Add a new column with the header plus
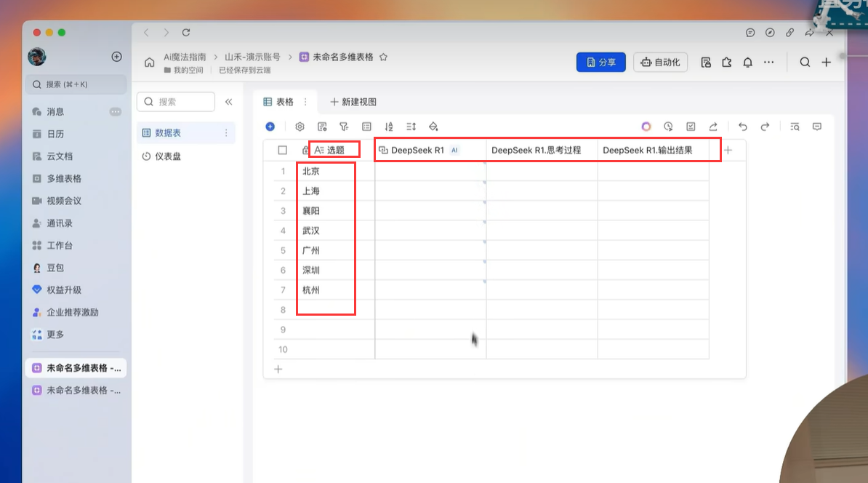 pos(728,150)
